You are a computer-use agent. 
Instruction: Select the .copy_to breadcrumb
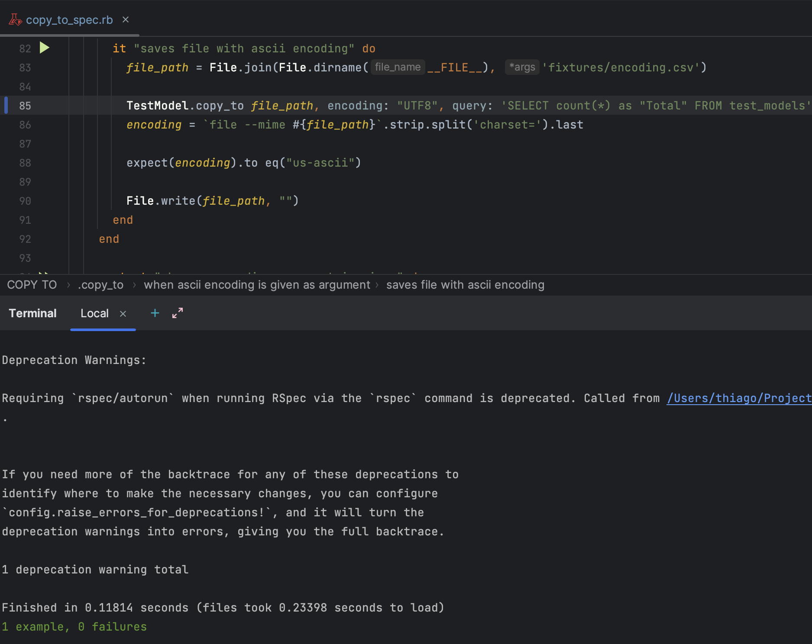100,285
